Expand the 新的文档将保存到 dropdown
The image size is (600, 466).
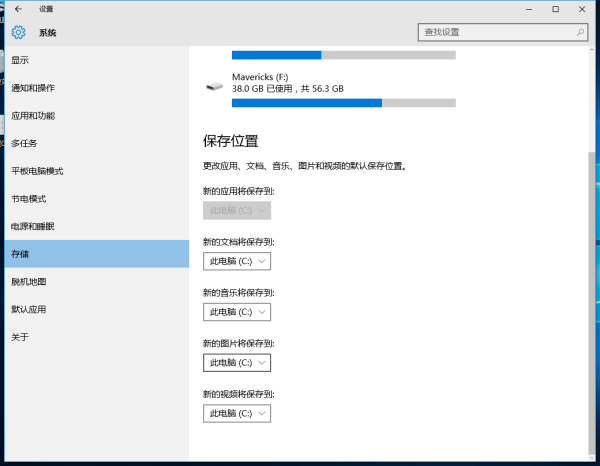[237, 261]
